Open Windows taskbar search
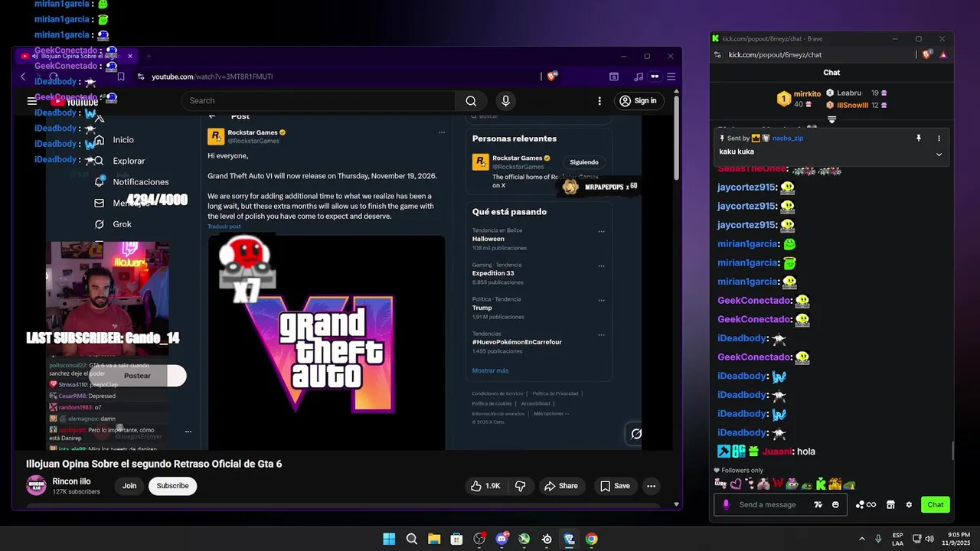980x551 pixels. (x=412, y=539)
